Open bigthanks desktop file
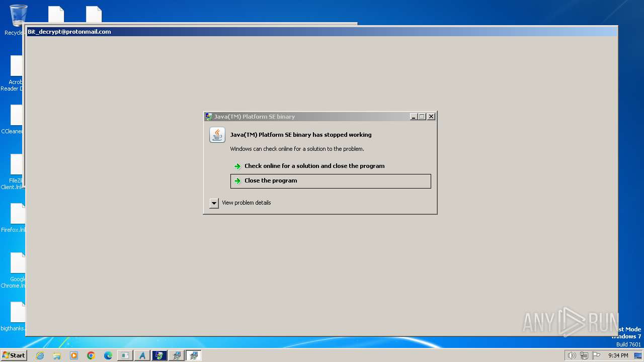 (12, 316)
